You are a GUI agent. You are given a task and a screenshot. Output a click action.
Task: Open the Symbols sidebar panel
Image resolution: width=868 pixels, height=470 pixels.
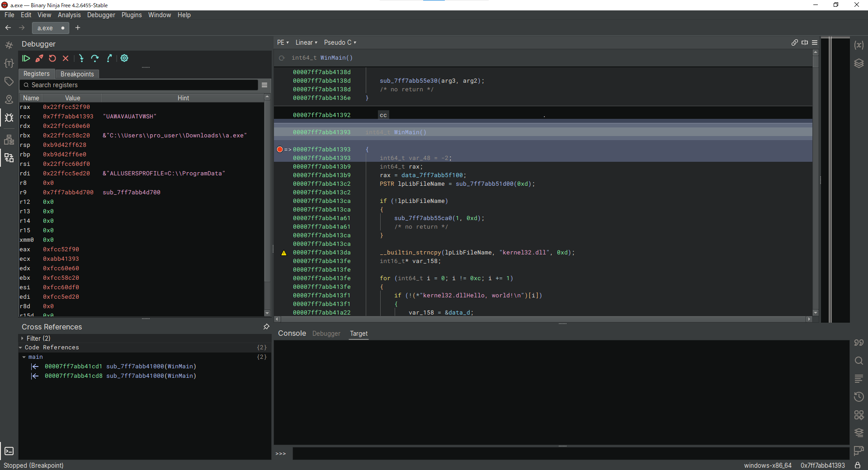click(x=9, y=45)
